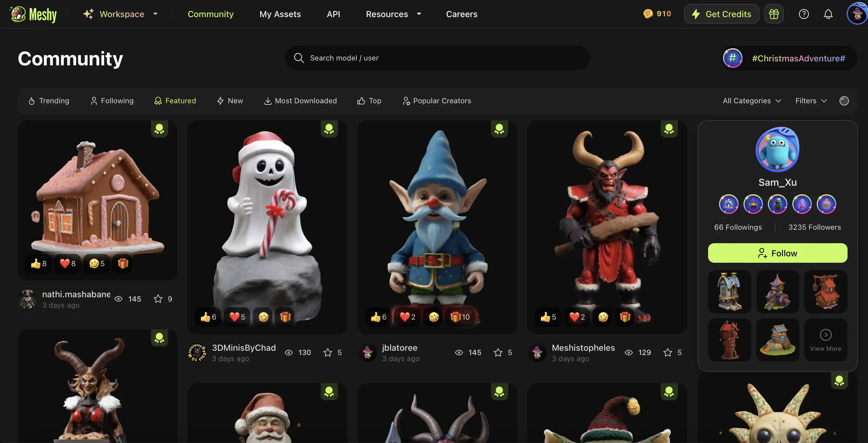Open the red Krampus with club thumbnail
This screenshot has height=443, width=868.
point(607,227)
